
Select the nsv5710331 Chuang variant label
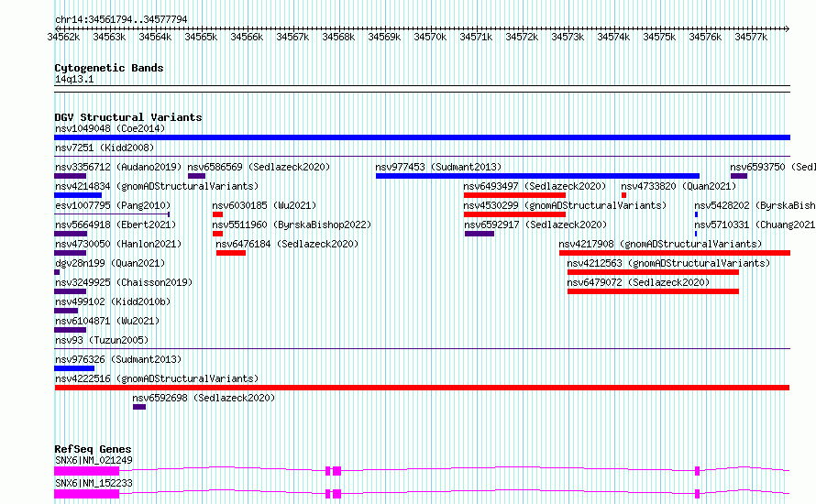pos(755,225)
